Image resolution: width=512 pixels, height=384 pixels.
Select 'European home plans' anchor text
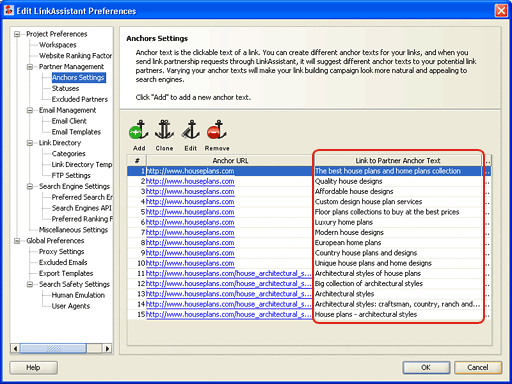pos(348,243)
